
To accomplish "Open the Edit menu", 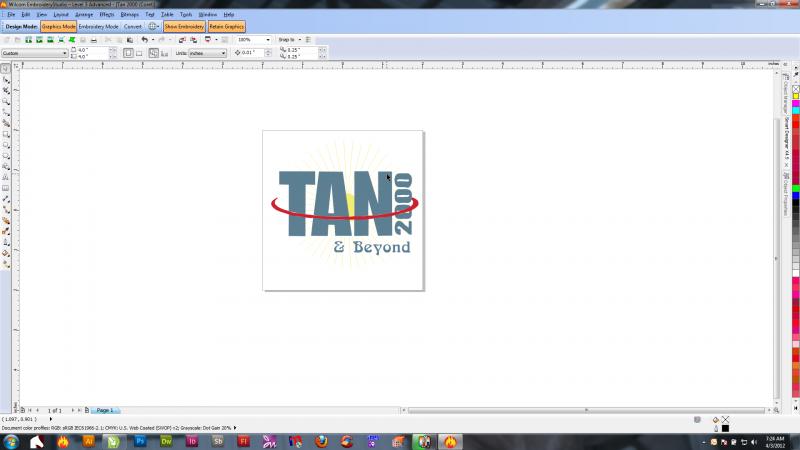I will [26, 14].
